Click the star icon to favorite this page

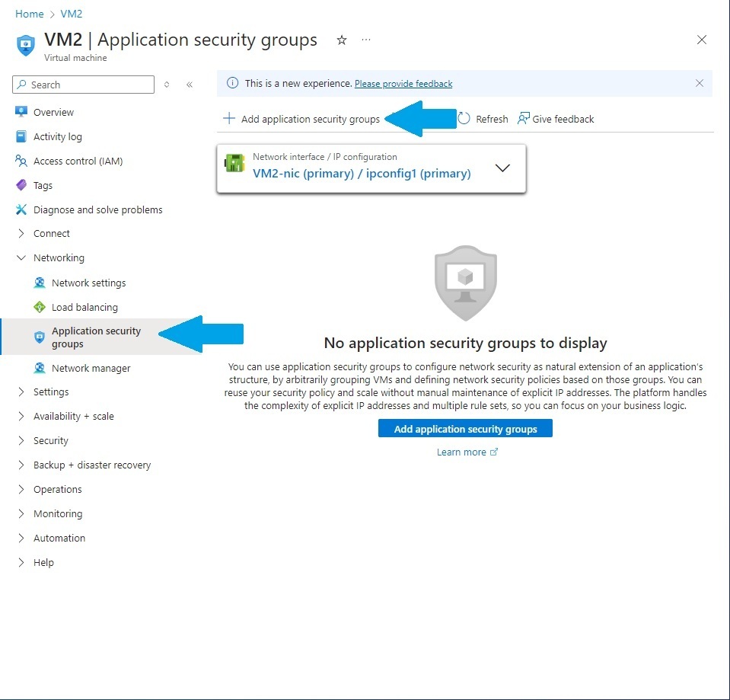coord(341,40)
